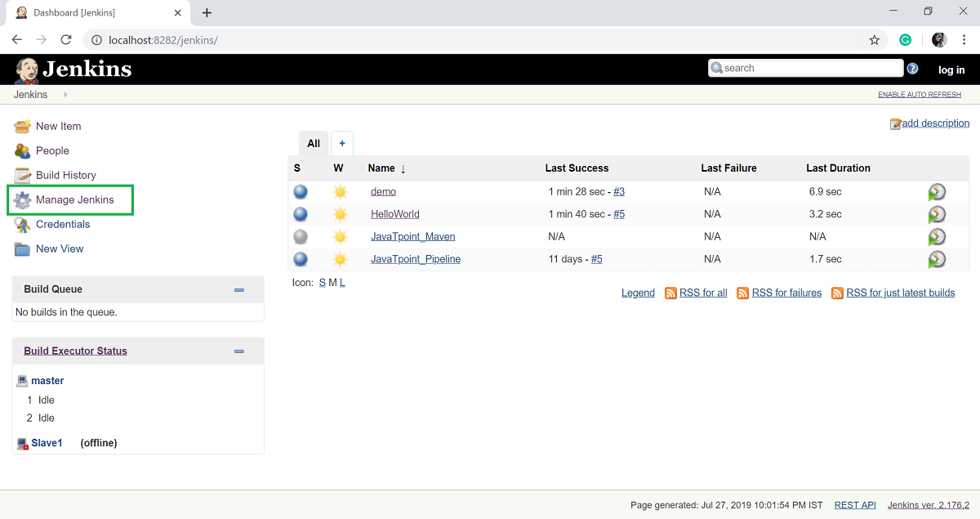
Task: Open the demo job link
Action: (383, 191)
